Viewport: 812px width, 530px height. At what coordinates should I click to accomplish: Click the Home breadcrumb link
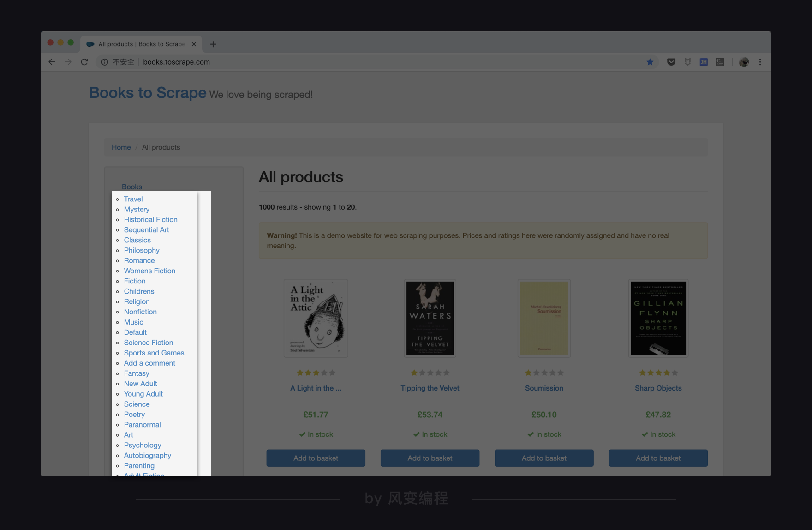pos(121,147)
